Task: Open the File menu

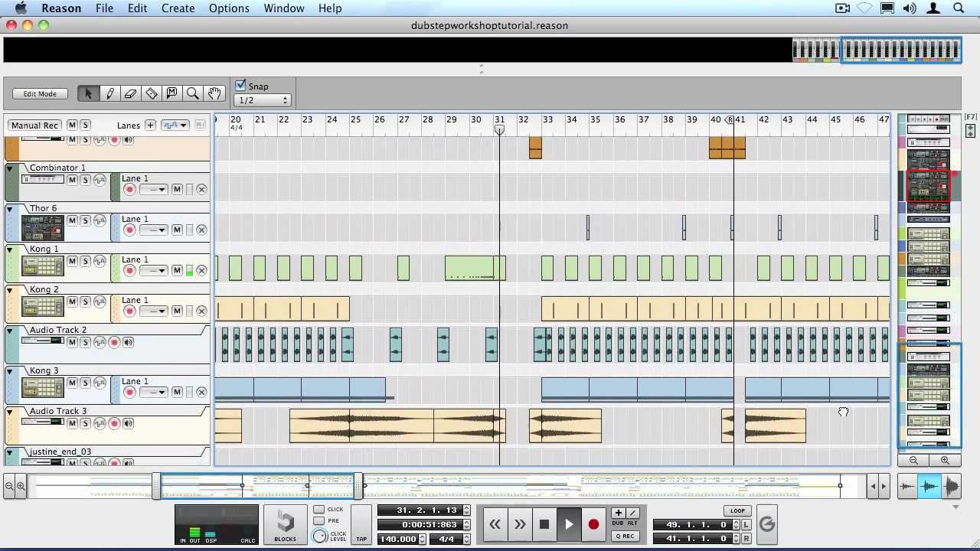Action: coord(104,8)
